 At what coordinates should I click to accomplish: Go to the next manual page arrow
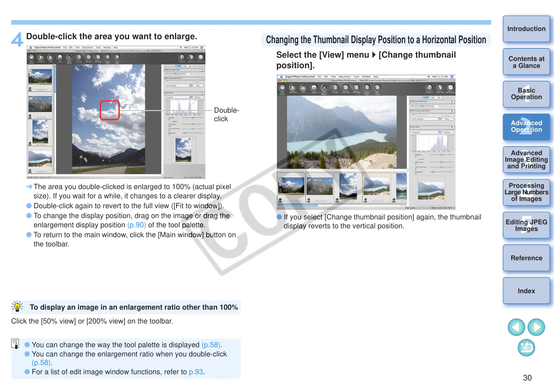click(x=536, y=327)
